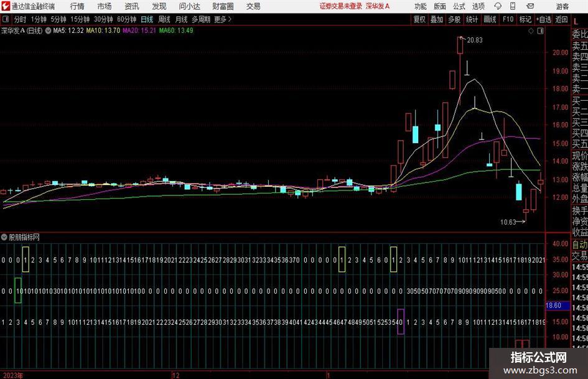588x379 pixels.
Task: Click the 12 month marker on timeline
Action: coord(176,375)
